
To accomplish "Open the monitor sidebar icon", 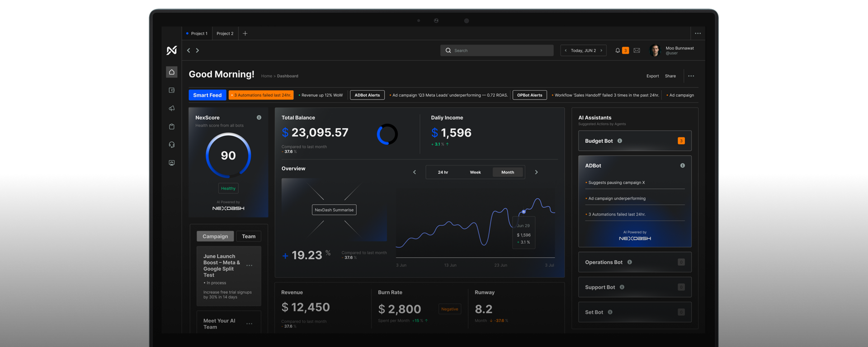I will click(x=172, y=163).
